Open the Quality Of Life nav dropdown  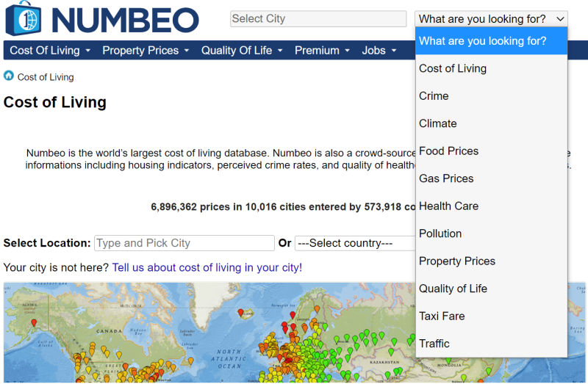(242, 50)
